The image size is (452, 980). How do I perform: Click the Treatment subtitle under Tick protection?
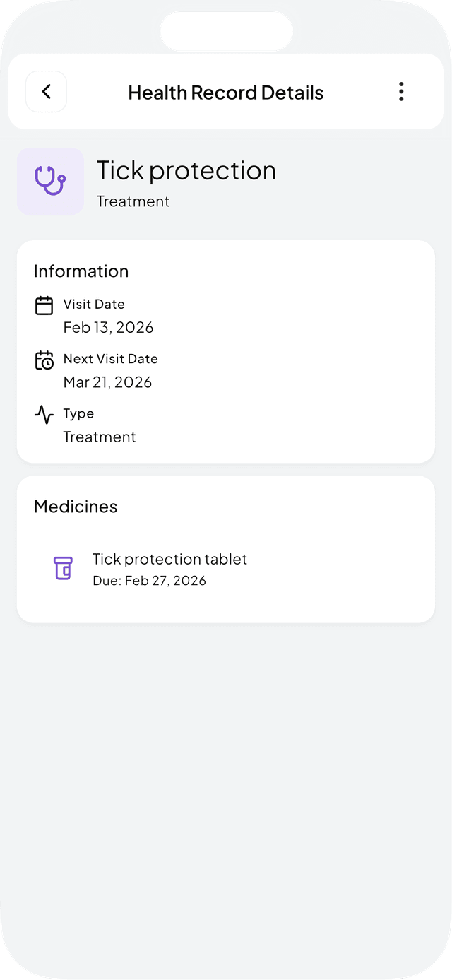(x=133, y=201)
